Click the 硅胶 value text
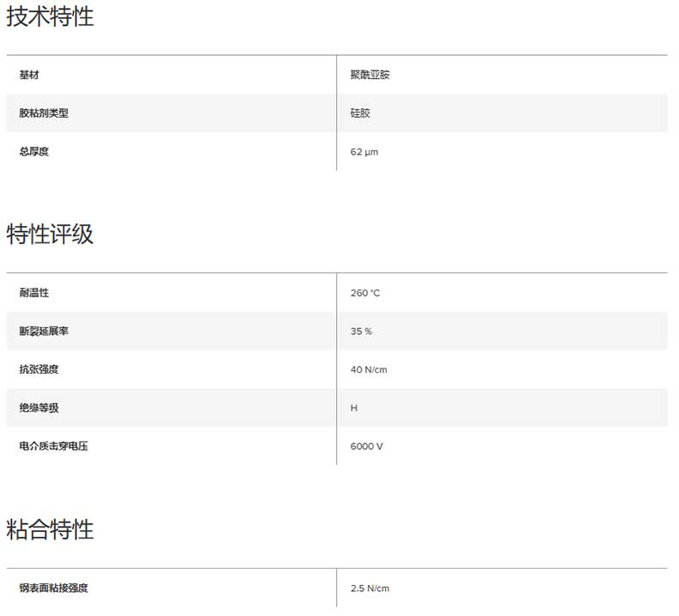The height and width of the screenshot is (616, 679). click(x=360, y=113)
